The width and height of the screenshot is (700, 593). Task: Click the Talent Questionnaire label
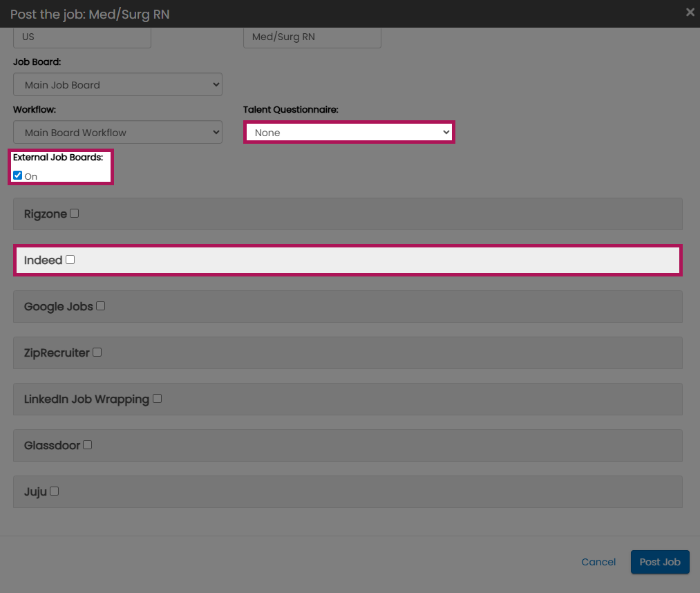(291, 109)
